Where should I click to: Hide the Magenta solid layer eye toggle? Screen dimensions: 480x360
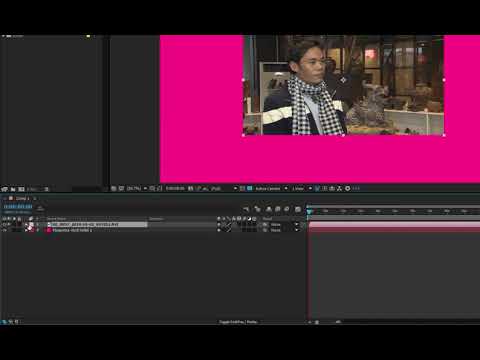4,230
